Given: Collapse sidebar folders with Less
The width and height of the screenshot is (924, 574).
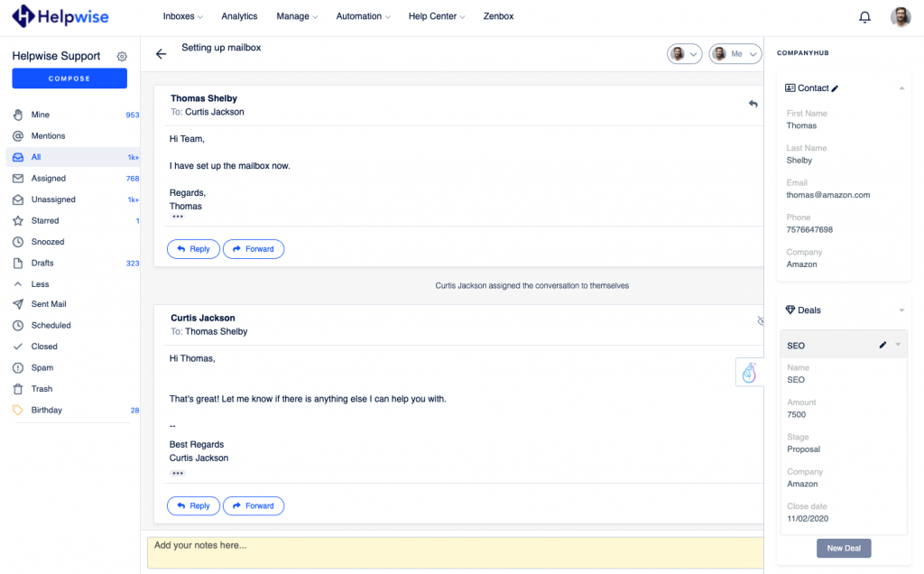Looking at the screenshot, I should pos(40,283).
